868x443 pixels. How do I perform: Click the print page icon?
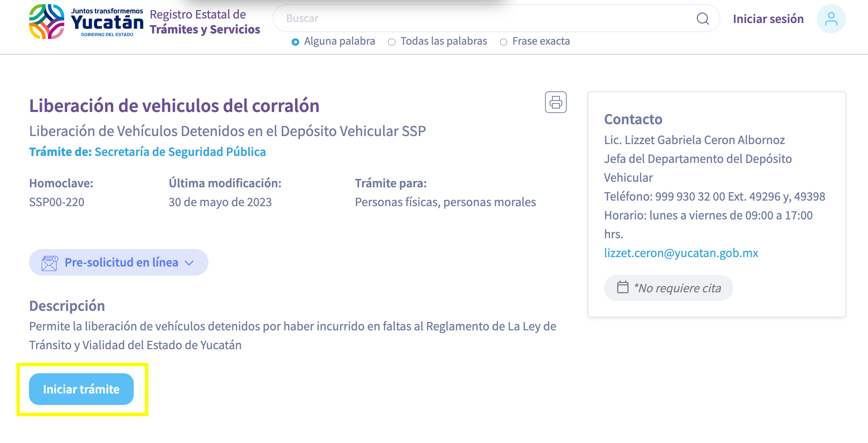pos(556,102)
